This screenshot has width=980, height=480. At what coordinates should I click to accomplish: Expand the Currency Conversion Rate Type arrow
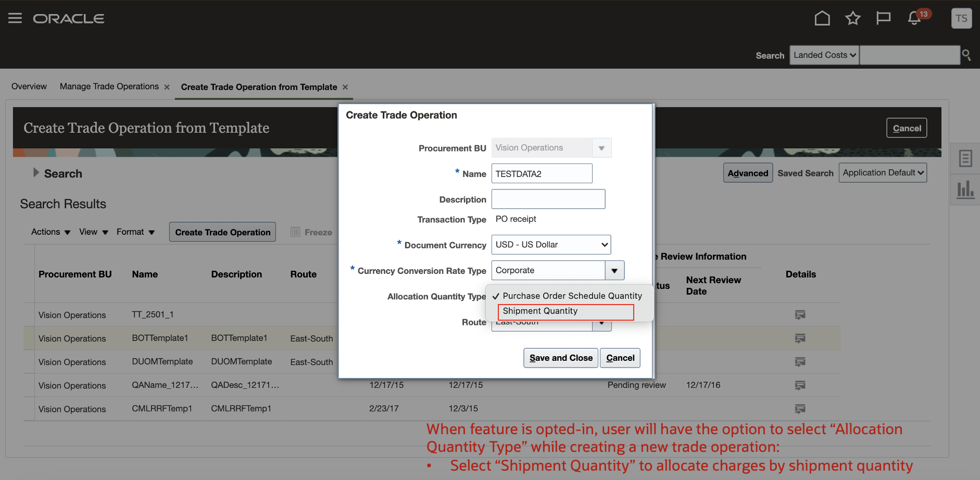click(x=614, y=270)
